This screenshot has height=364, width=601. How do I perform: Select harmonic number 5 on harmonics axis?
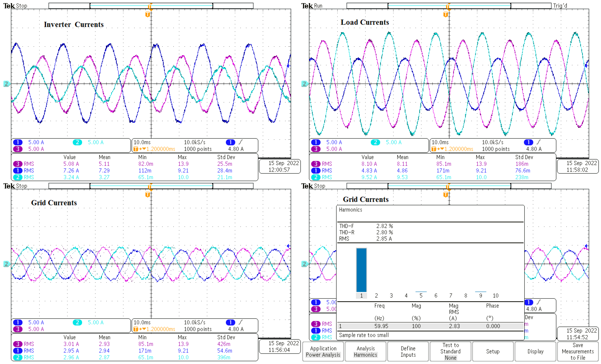[x=421, y=296]
